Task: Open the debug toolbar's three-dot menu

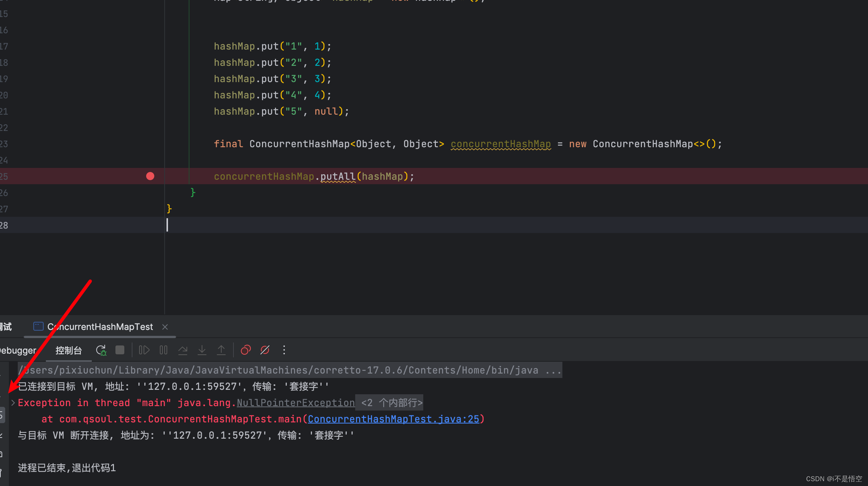Action: click(x=284, y=350)
